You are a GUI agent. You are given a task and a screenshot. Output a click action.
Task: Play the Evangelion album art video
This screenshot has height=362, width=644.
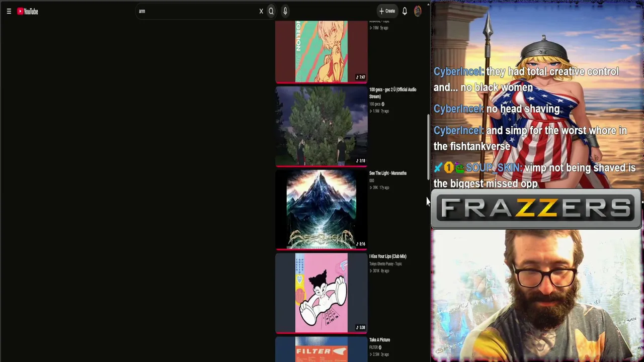321,51
